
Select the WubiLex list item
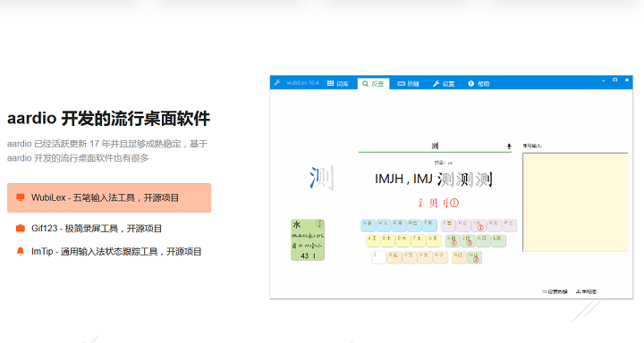coord(109,197)
